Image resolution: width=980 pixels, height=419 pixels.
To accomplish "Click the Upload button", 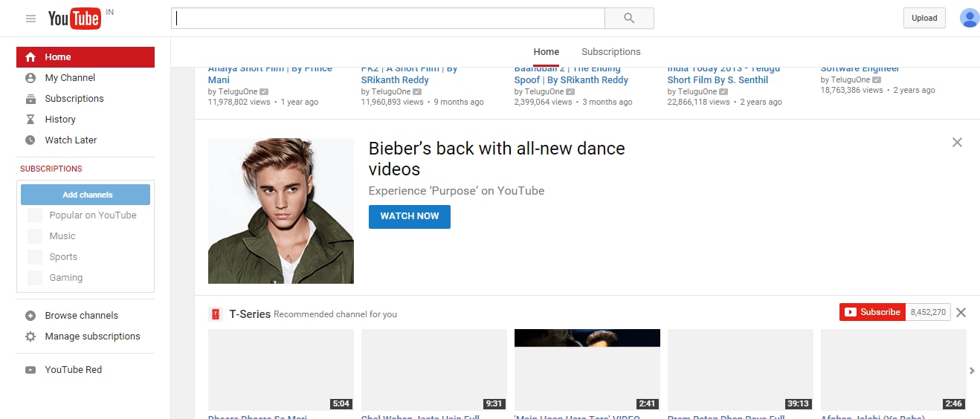I will 924,18.
